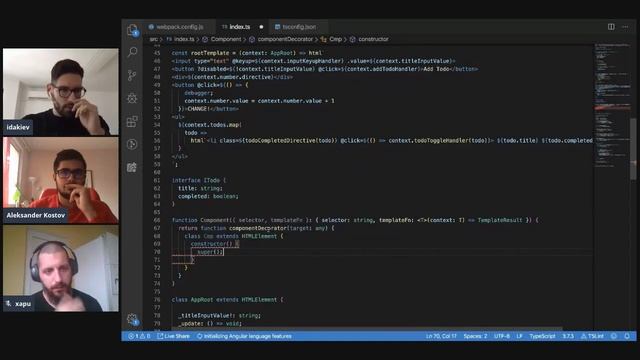
Task: Click the errors and warnings status indicator
Action: pos(139,336)
